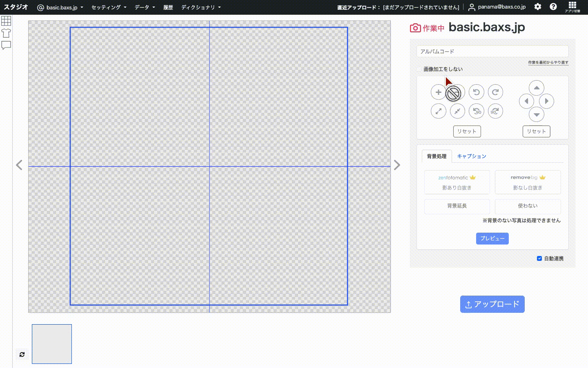Click the 作業を最初からやり直す link

pyautogui.click(x=548, y=63)
